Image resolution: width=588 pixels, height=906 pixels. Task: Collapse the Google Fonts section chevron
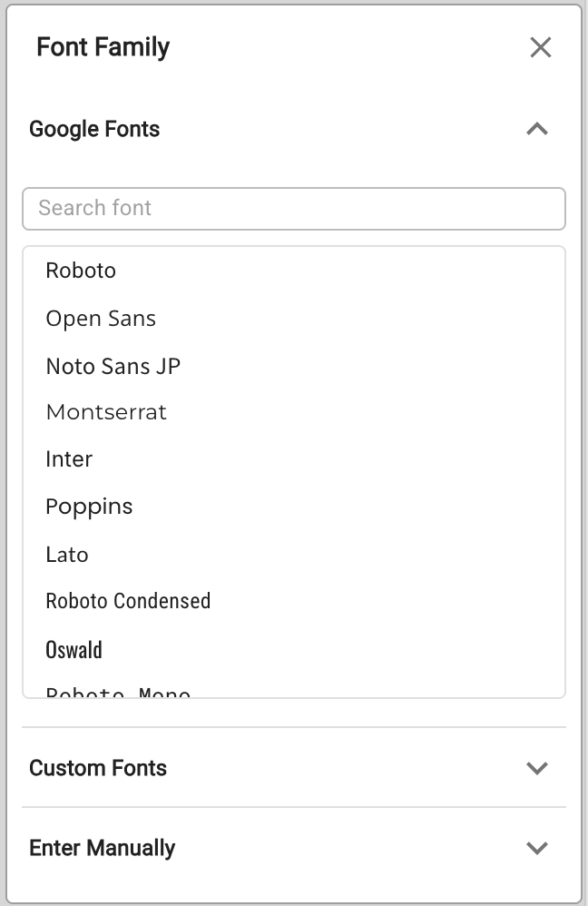pyautogui.click(x=537, y=129)
